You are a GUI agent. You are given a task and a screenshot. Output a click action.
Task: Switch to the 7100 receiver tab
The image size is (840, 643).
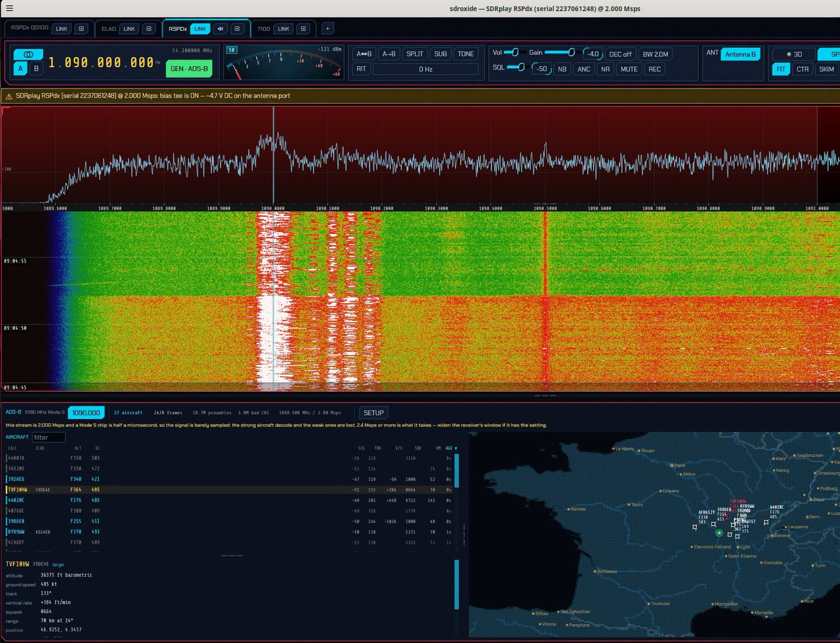pos(263,29)
